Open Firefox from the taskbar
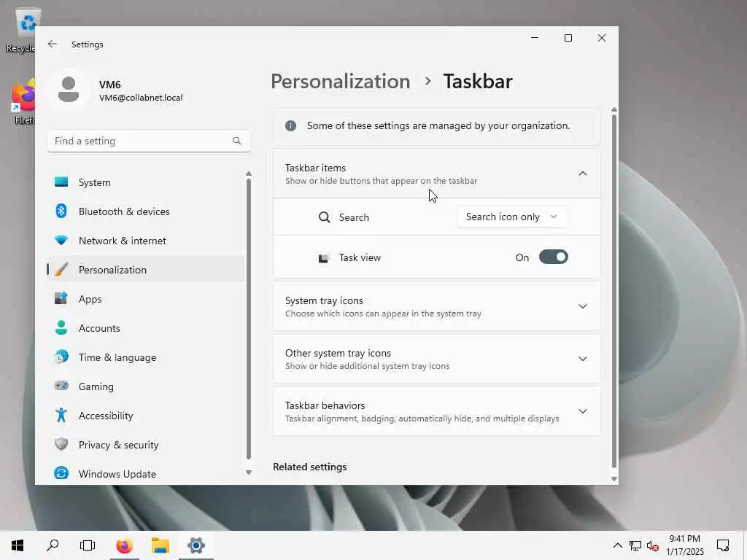The image size is (747, 560). pos(125,545)
